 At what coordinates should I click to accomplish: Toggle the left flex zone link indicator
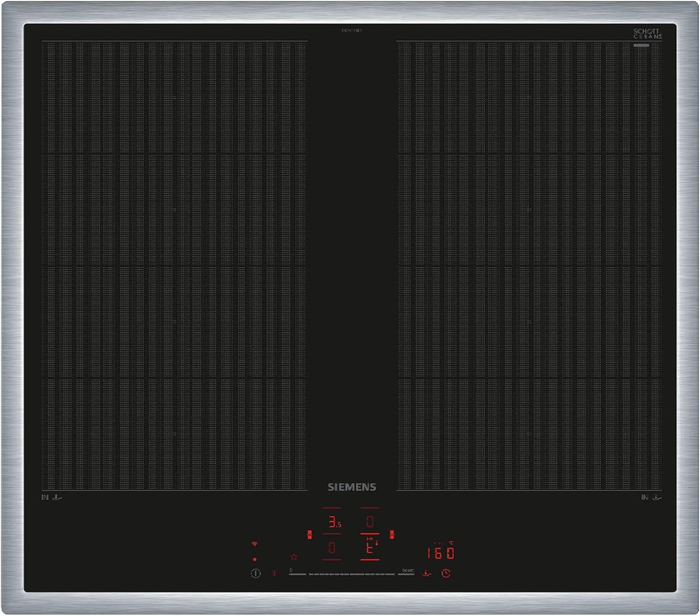(309, 534)
